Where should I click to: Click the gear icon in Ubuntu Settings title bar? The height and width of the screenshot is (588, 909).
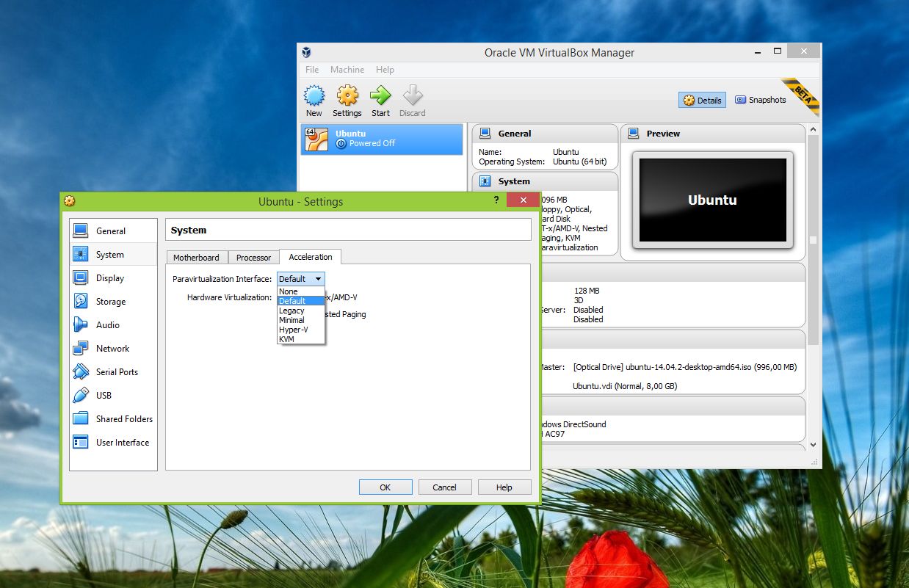click(x=69, y=201)
